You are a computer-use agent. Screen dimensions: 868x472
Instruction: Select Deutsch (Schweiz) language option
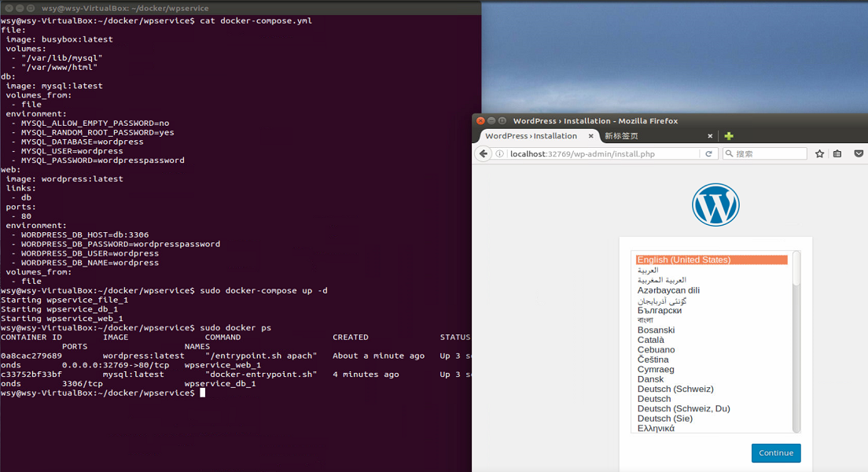point(675,389)
